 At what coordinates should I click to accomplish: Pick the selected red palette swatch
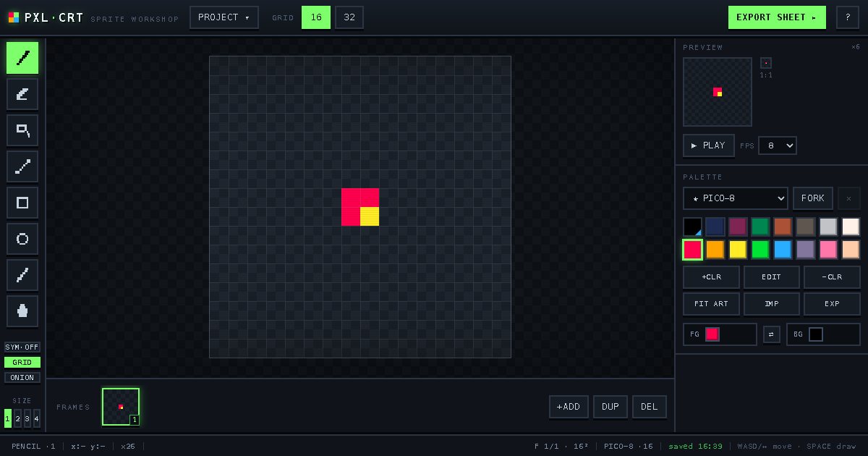point(693,250)
